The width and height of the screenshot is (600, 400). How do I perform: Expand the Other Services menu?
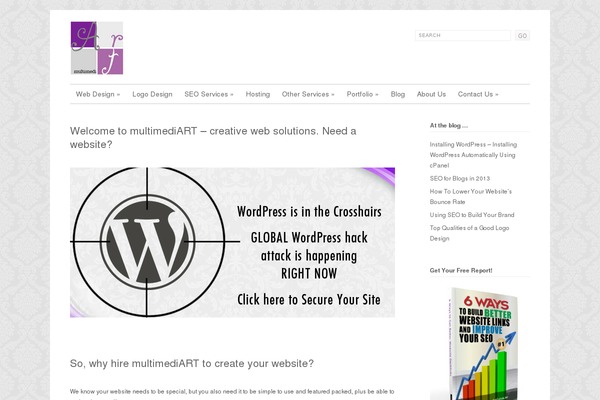pos(308,94)
